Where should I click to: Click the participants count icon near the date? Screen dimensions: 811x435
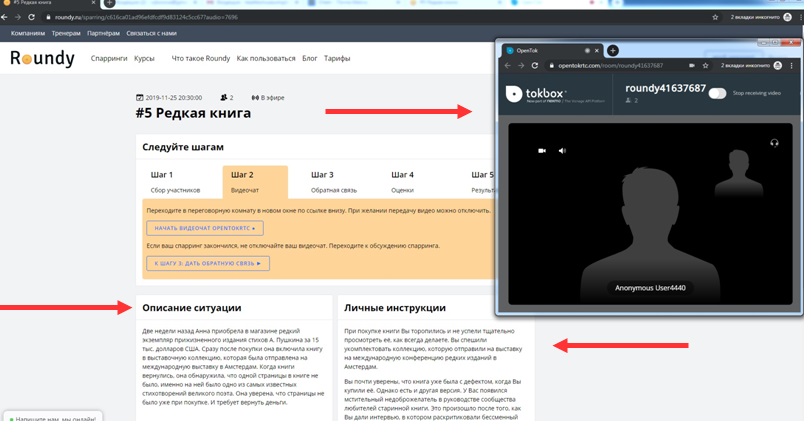tap(223, 97)
